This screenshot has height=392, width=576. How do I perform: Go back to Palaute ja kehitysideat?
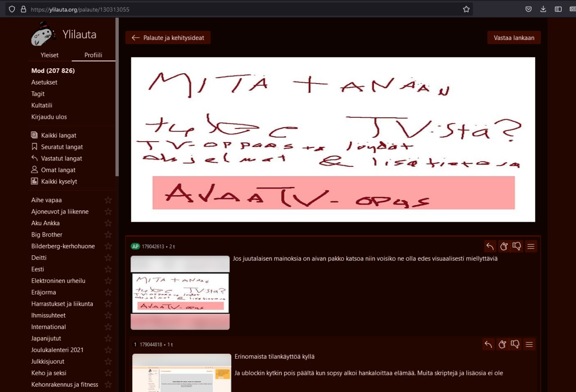pyautogui.click(x=168, y=38)
